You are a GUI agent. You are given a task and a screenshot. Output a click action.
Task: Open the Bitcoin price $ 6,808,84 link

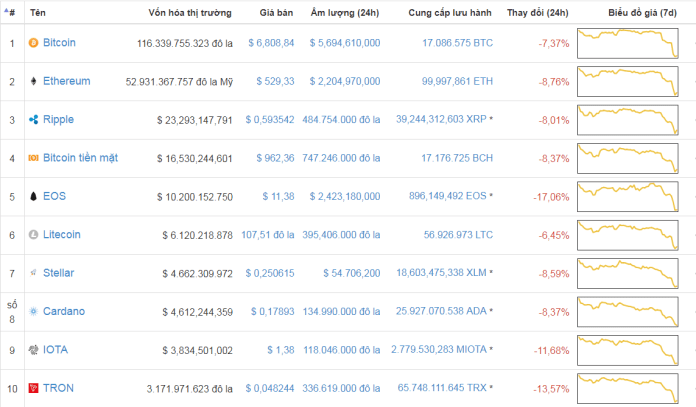click(x=271, y=43)
